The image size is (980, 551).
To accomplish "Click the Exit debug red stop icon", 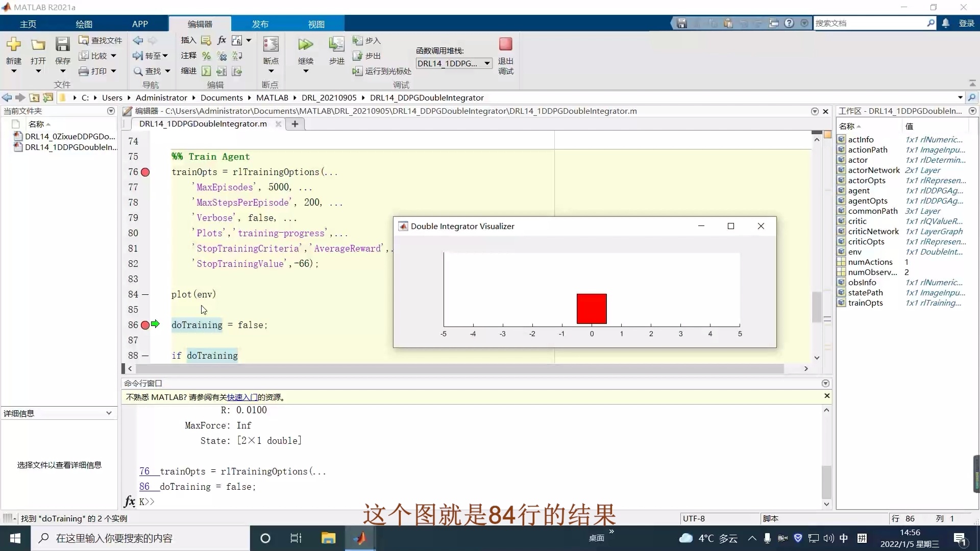I will click(505, 44).
